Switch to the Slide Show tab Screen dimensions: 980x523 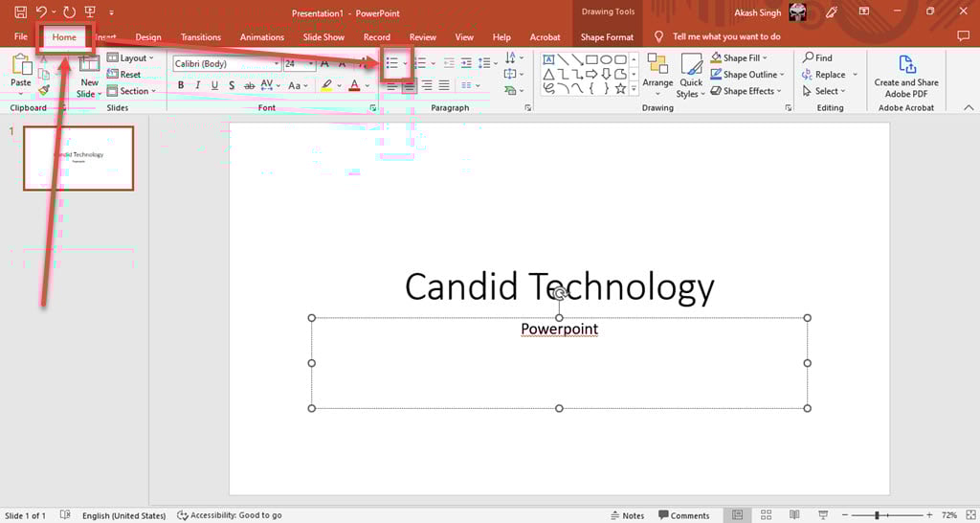click(x=323, y=37)
